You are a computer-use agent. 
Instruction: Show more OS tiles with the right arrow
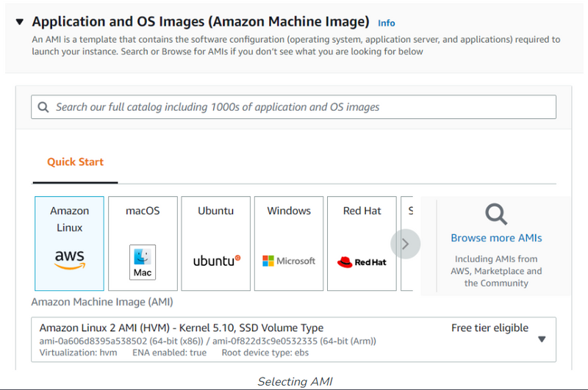tap(405, 244)
